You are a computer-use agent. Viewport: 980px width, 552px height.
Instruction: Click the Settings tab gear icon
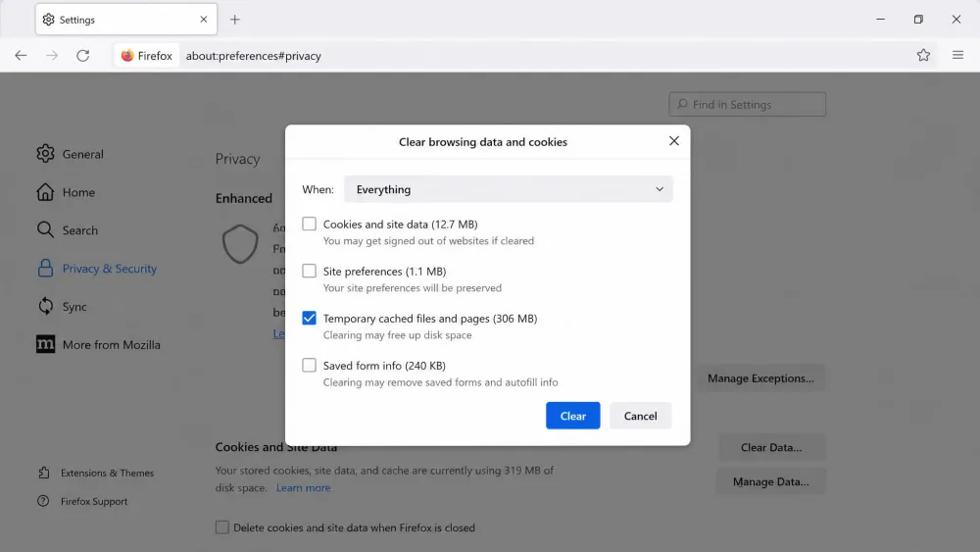coord(49,20)
